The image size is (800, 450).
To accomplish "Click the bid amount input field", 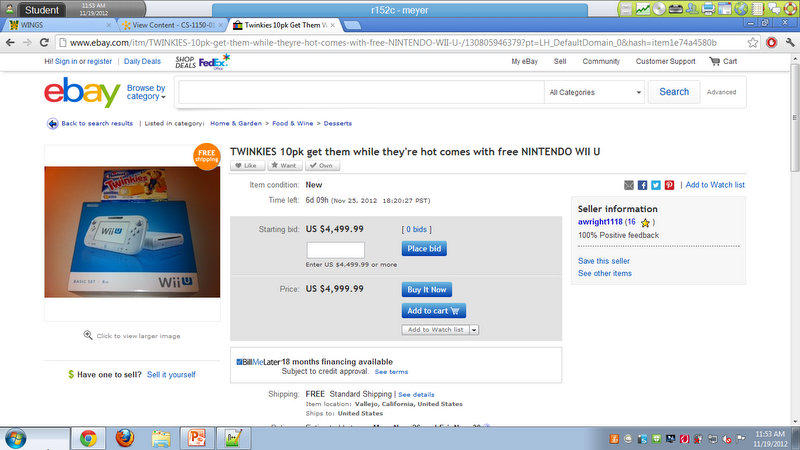I will click(x=336, y=250).
